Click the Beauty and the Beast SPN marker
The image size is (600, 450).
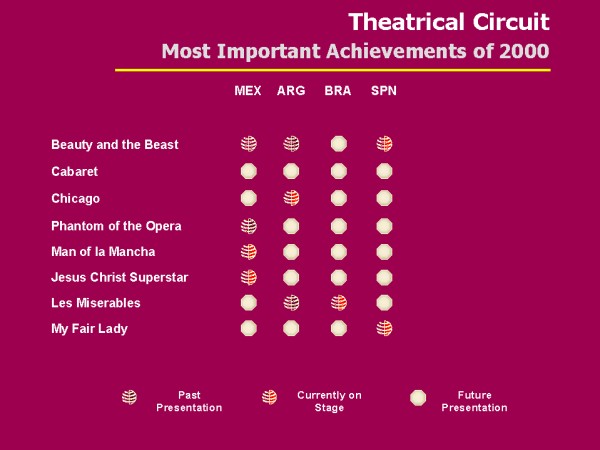(x=384, y=144)
